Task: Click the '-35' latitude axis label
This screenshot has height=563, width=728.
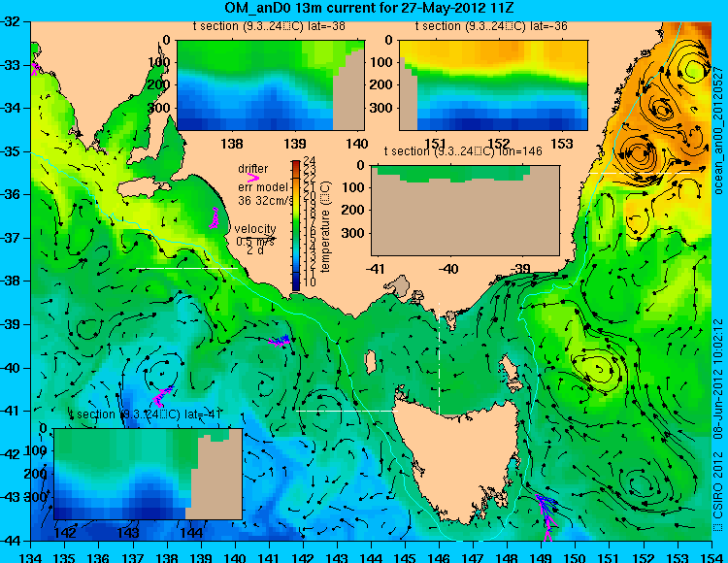Action: [x=10, y=151]
